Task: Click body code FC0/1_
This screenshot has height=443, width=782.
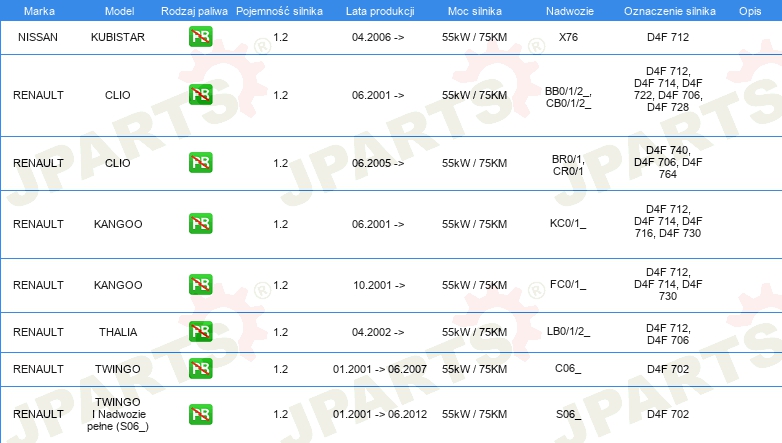Action: tap(568, 284)
